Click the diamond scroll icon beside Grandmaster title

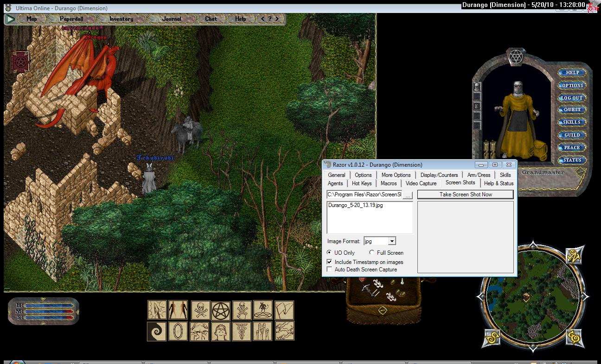click(580, 172)
